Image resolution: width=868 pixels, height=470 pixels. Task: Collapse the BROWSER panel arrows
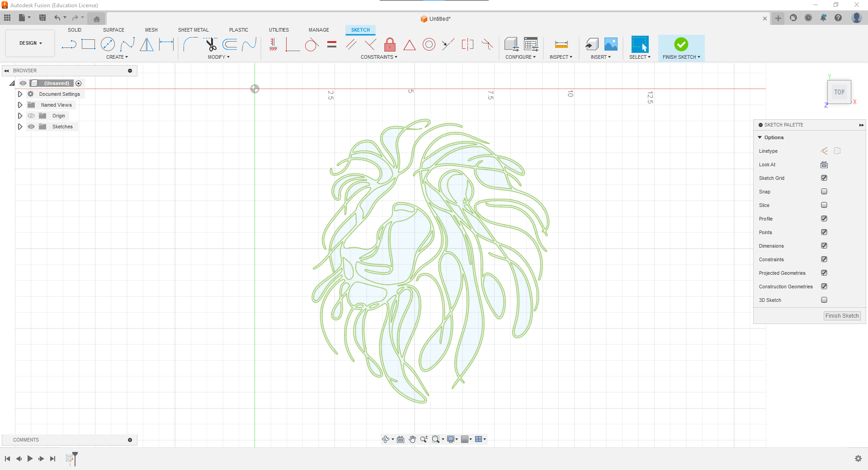[6, 71]
